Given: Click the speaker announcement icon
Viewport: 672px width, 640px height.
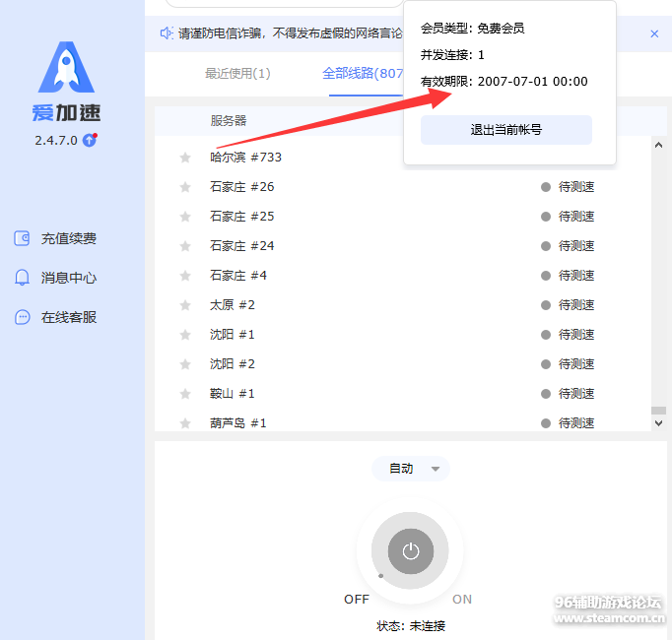Looking at the screenshot, I should (167, 33).
